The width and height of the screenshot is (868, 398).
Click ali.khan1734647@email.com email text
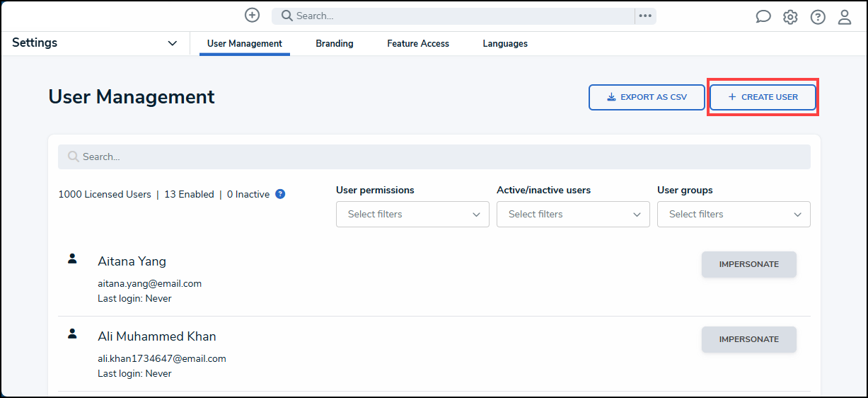point(162,358)
